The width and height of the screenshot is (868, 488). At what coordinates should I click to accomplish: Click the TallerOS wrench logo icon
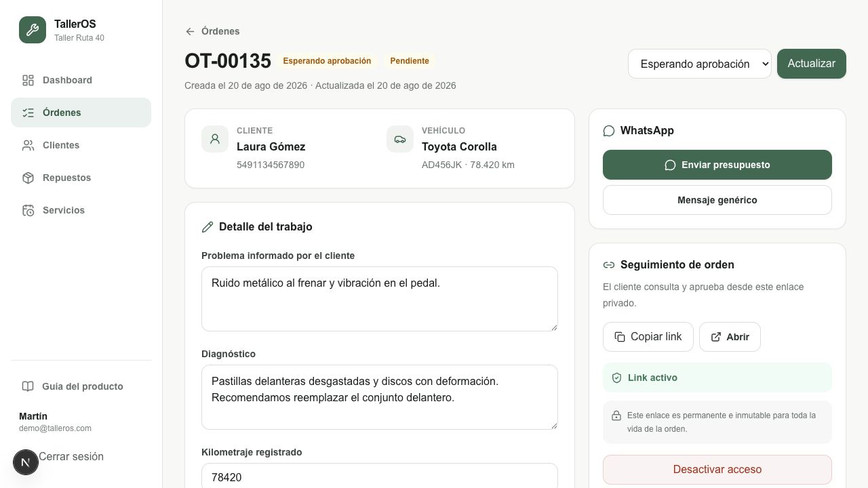click(33, 30)
